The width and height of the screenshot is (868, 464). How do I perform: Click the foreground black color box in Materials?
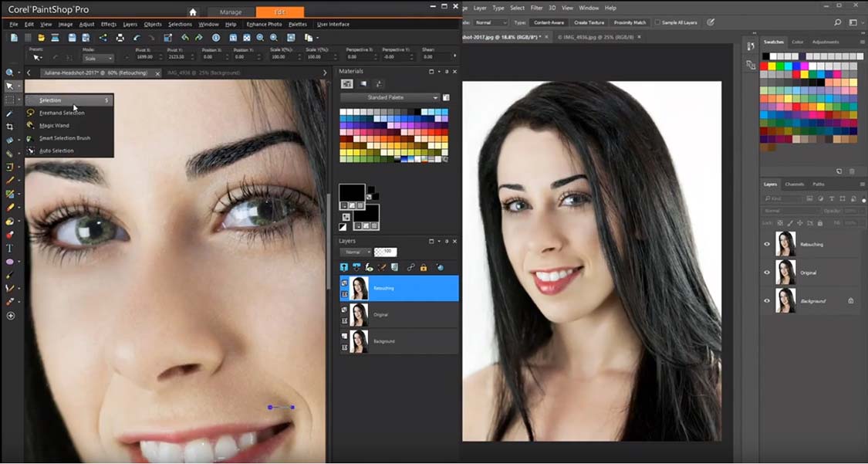(x=352, y=193)
